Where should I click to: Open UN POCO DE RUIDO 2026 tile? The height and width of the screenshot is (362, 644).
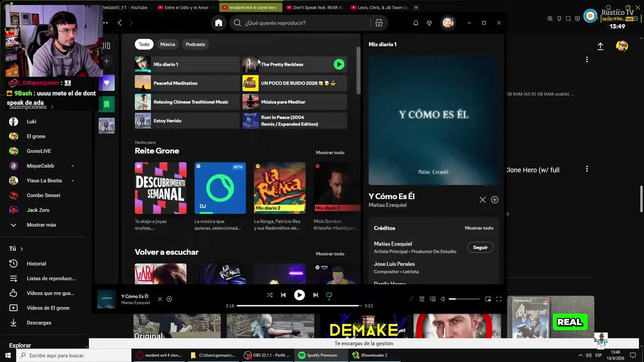tap(295, 83)
